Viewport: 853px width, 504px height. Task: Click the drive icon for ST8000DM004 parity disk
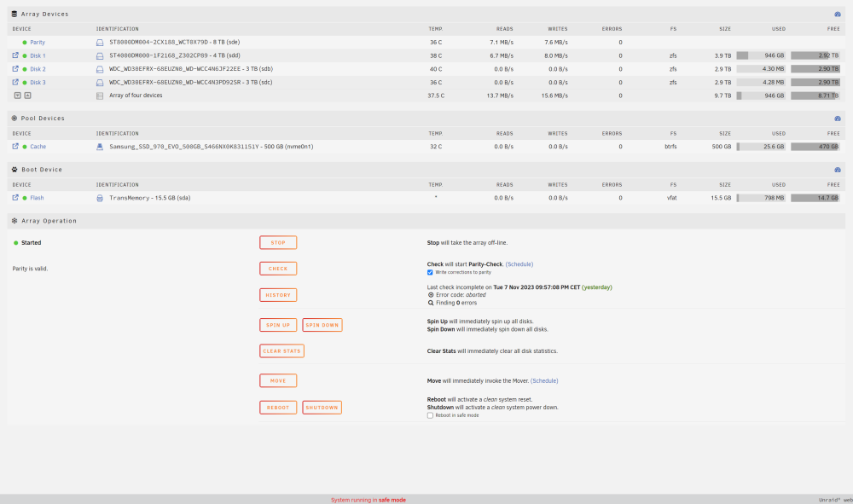click(x=100, y=43)
